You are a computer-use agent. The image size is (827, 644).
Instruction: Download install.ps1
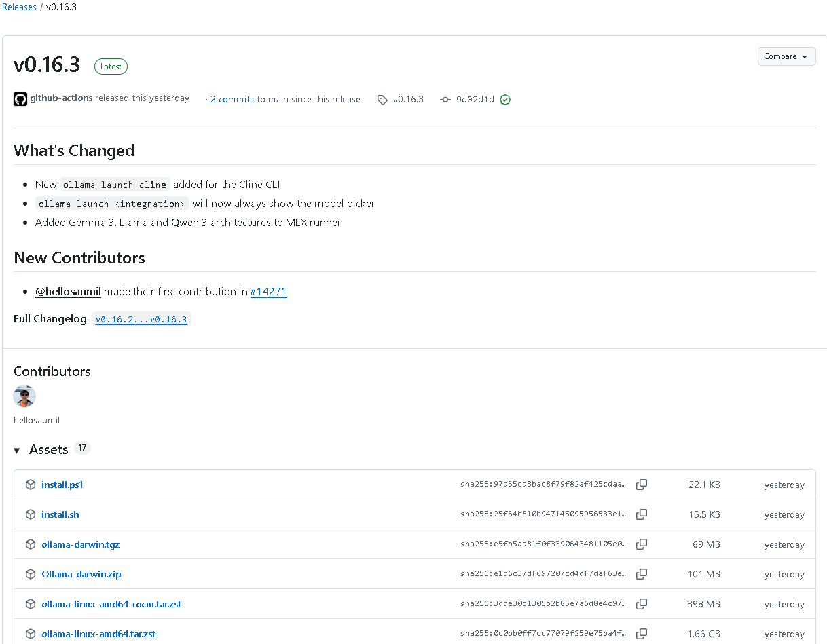coord(62,485)
